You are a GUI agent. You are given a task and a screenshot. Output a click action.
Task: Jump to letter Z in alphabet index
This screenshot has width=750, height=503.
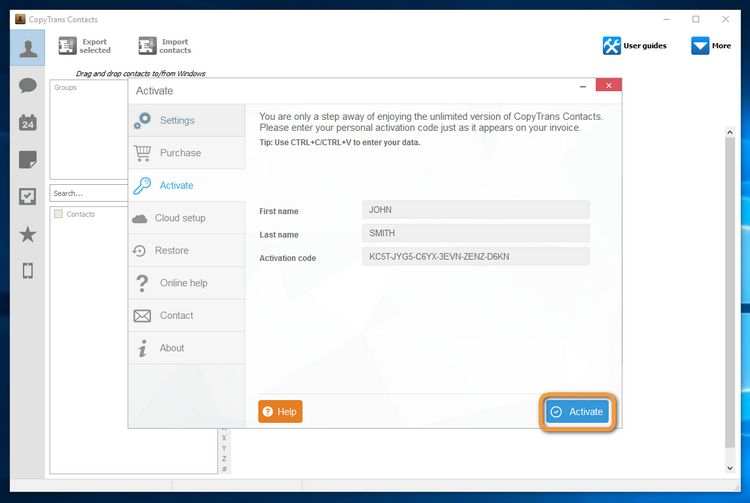click(x=224, y=459)
